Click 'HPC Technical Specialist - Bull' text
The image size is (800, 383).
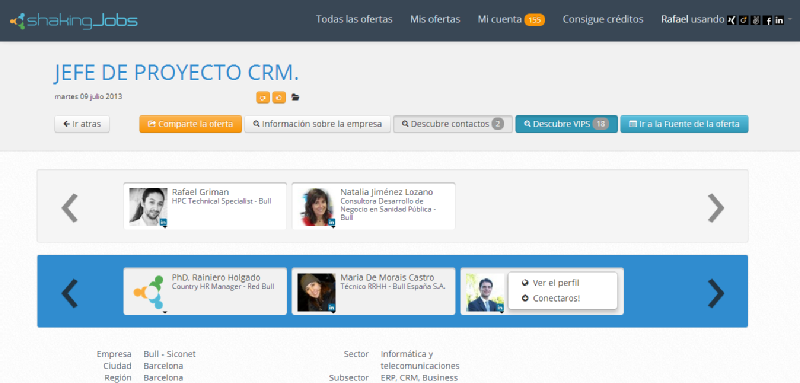point(221,201)
